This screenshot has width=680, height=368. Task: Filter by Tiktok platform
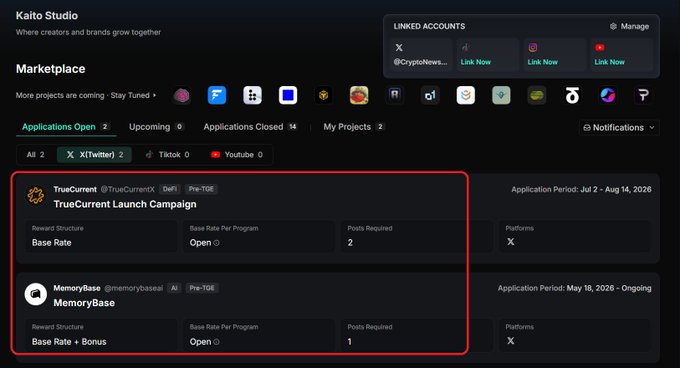(x=167, y=155)
